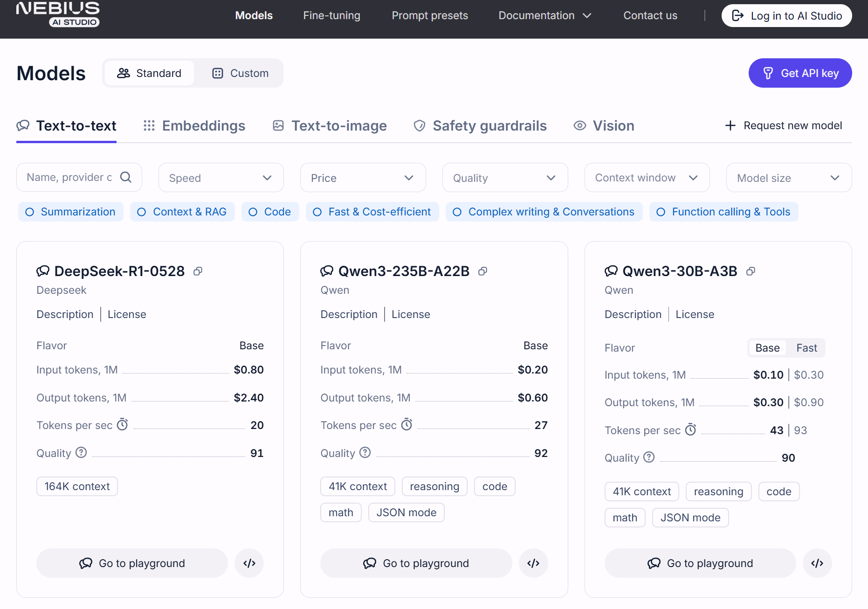
Task: Click the 164K context tag
Action: pyautogui.click(x=77, y=486)
